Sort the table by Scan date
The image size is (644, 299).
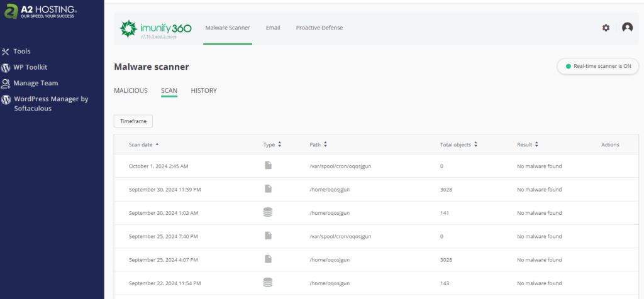(x=144, y=144)
